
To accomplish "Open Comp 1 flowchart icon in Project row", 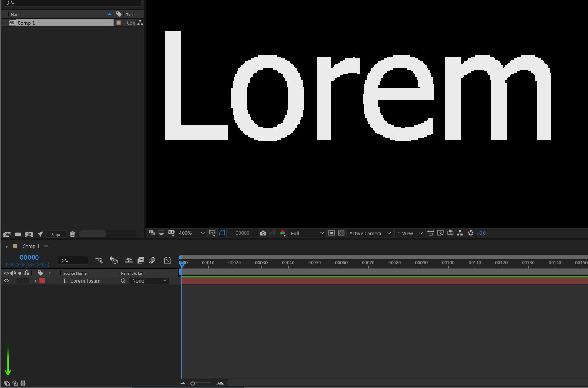I will (140, 23).
